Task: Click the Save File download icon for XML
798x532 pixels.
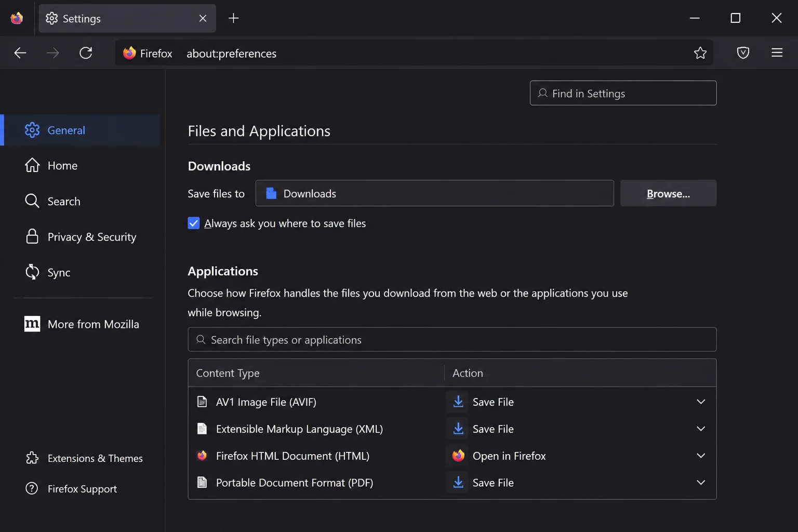Action: pos(458,429)
